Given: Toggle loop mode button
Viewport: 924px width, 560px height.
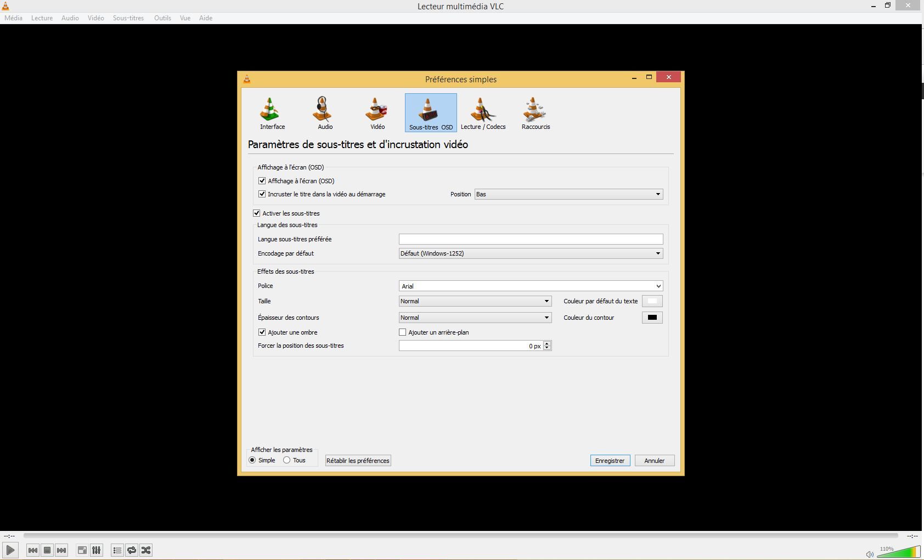Looking at the screenshot, I should tap(132, 550).
